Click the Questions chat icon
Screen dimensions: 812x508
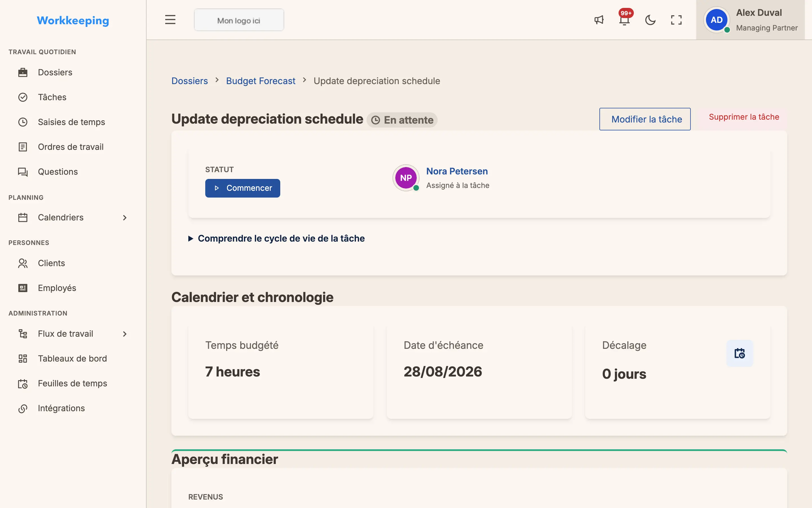(23, 172)
